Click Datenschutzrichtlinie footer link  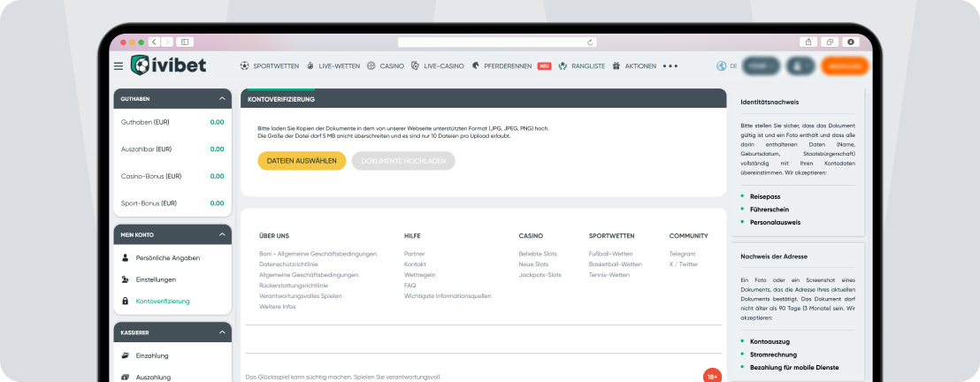point(288,264)
